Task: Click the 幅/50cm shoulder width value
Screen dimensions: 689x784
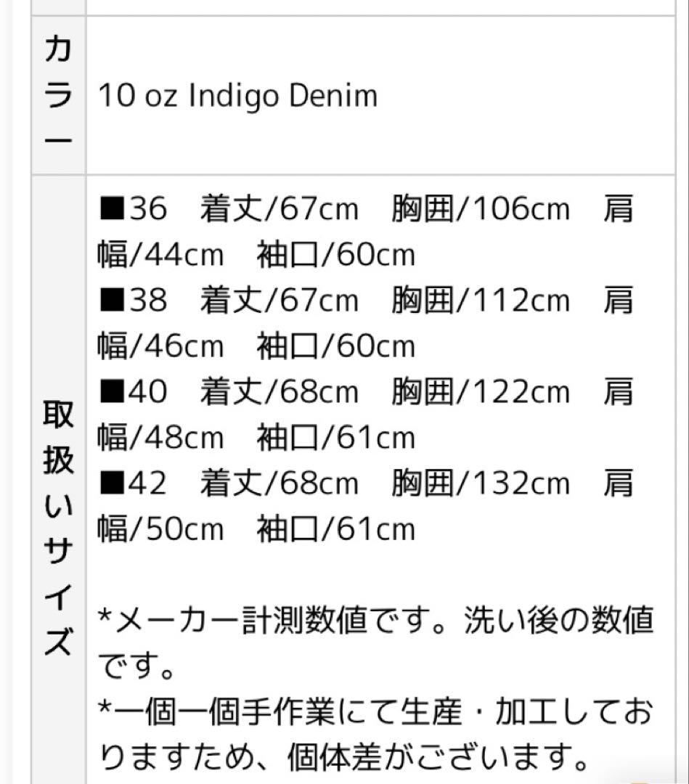Action: coord(160,530)
